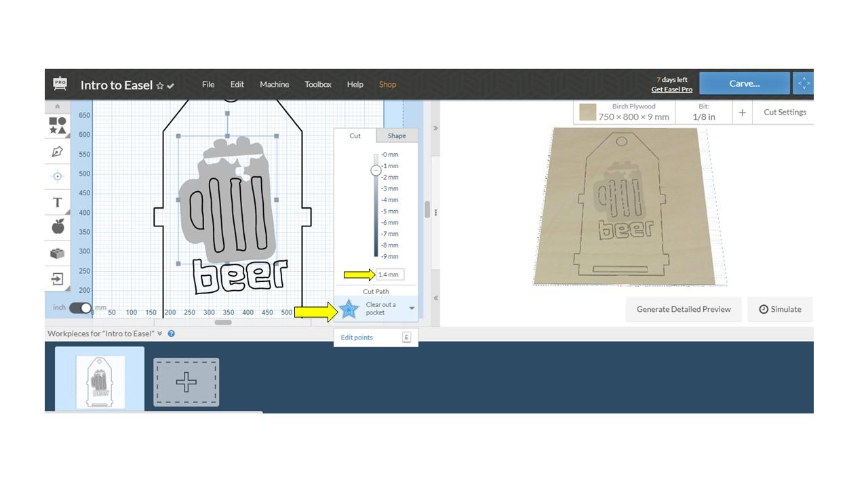868x488 pixels.
Task: Click the canvas horizontal scrollbar
Action: point(223,323)
